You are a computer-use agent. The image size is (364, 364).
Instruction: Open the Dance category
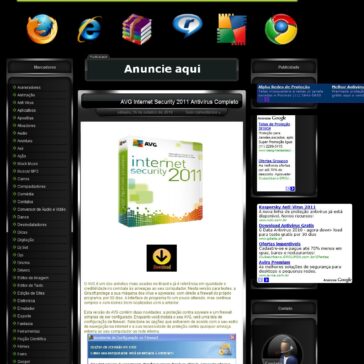[x=23, y=217]
